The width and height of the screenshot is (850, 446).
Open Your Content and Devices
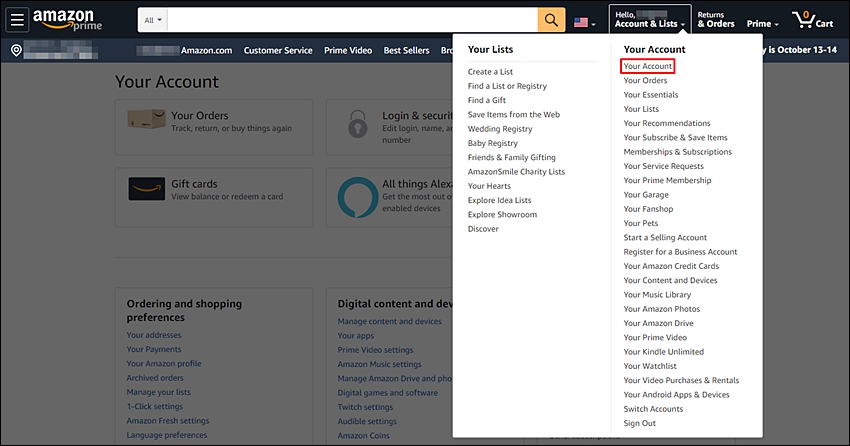pos(670,280)
